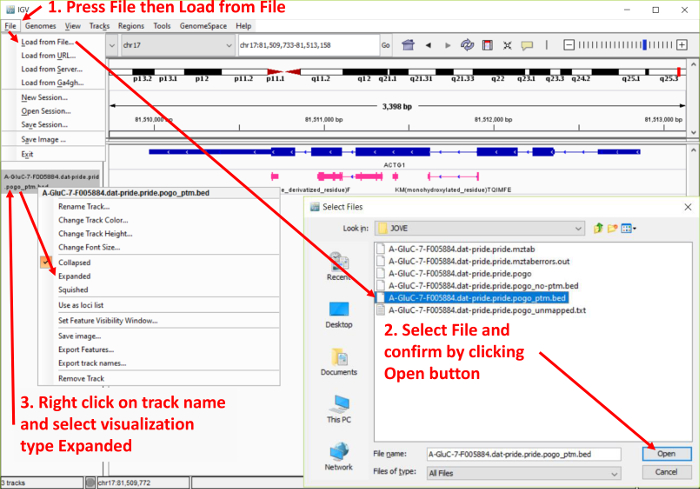The width and height of the screenshot is (700, 489).
Task: Choose Load from Server in the File menu
Action: 52,69
